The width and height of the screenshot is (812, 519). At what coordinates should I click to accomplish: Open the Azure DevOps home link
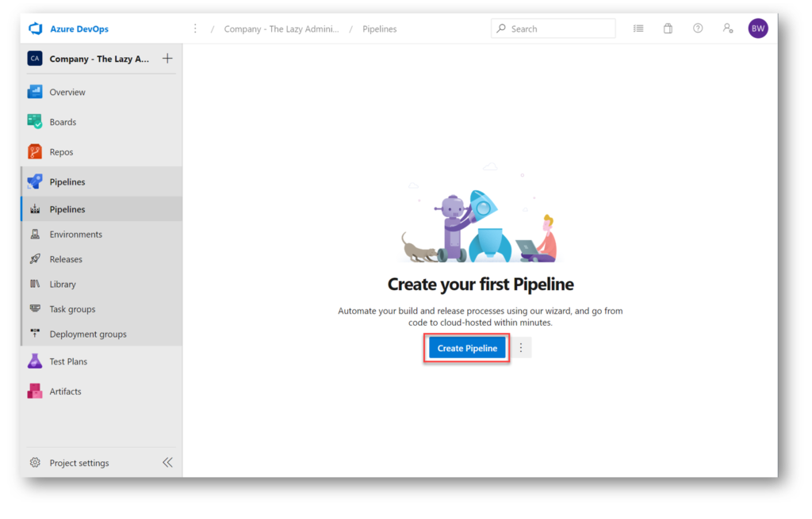[x=79, y=29]
